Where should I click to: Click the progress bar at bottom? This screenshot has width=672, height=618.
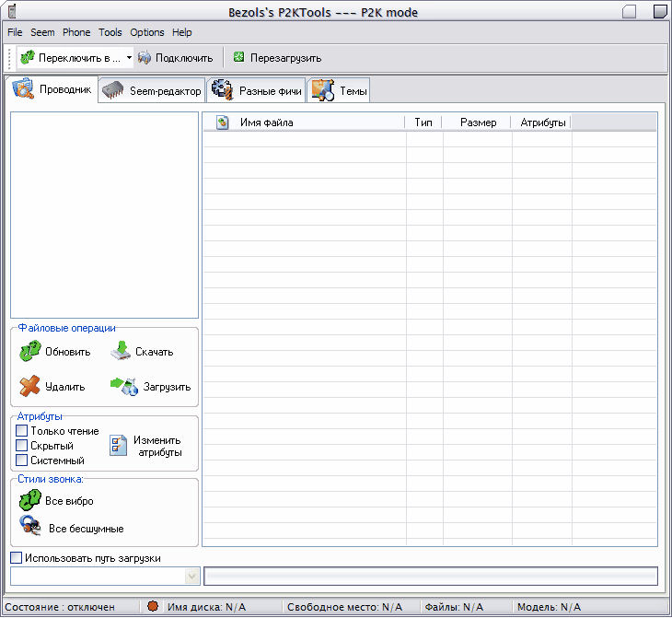click(x=431, y=576)
